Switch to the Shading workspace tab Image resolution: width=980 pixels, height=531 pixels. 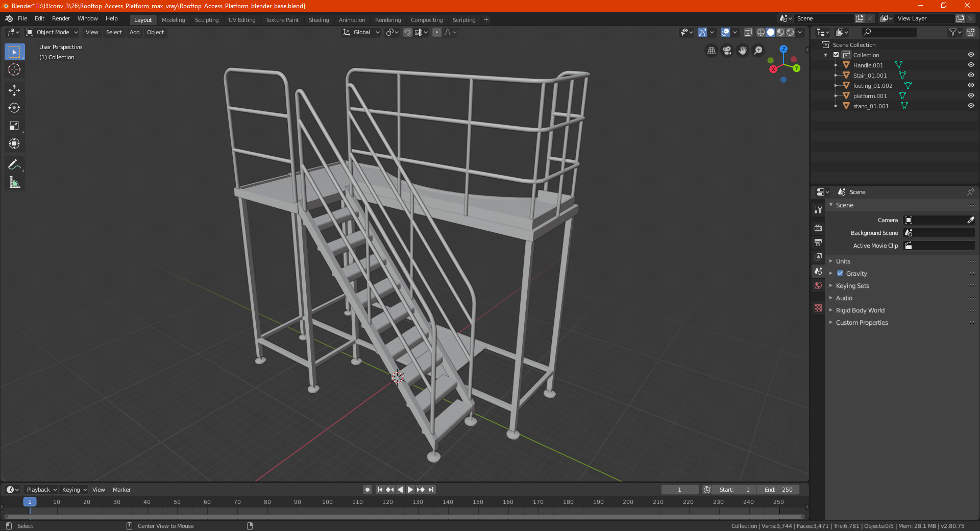(x=318, y=20)
